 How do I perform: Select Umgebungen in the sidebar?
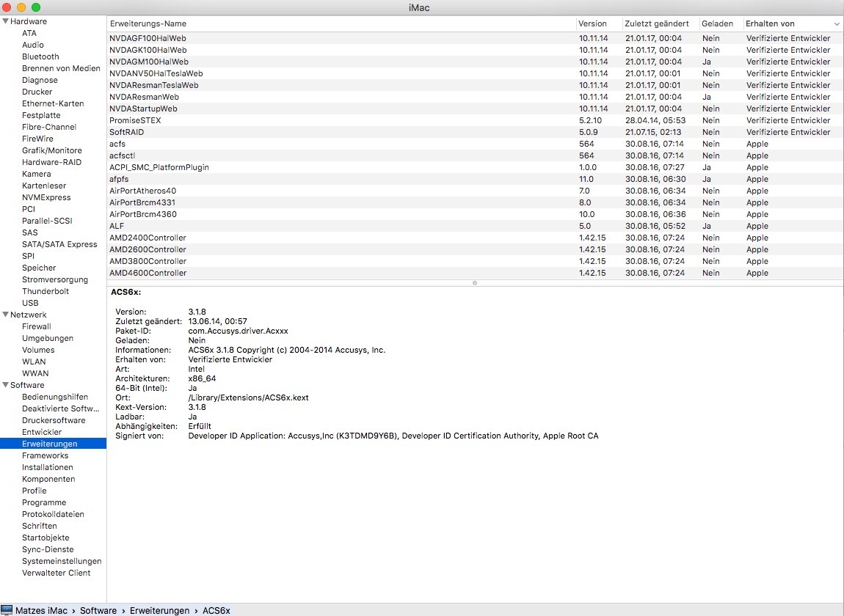[48, 338]
